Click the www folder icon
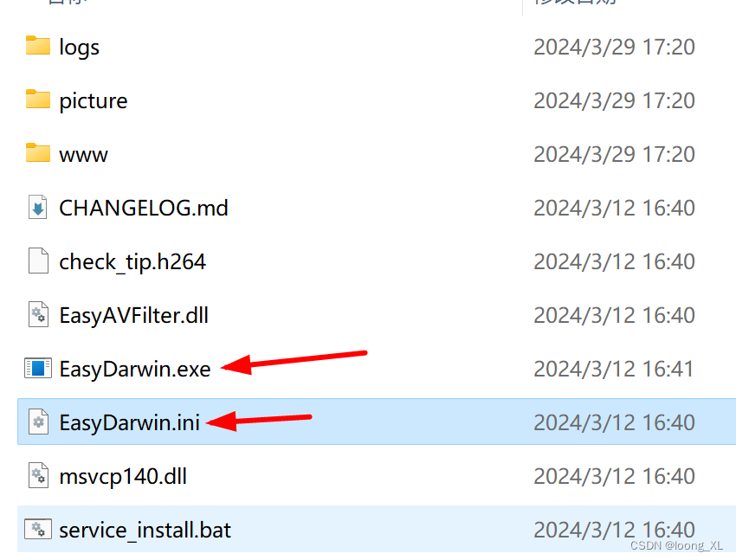Screen dimensions: 736x560 tap(38, 153)
